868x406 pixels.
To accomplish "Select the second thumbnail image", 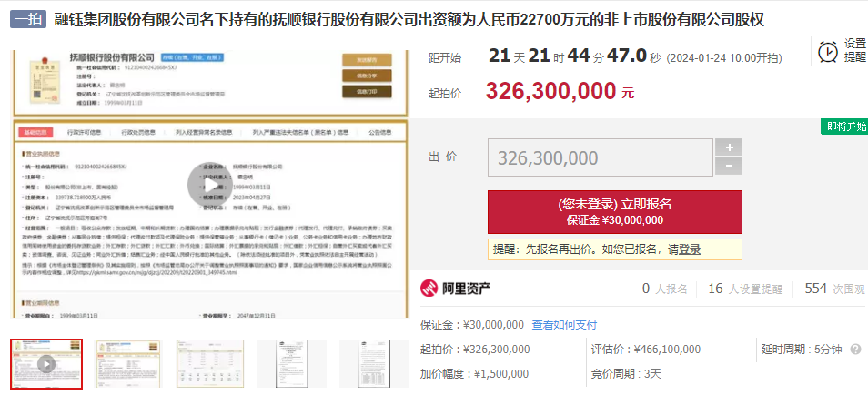I will point(128,364).
